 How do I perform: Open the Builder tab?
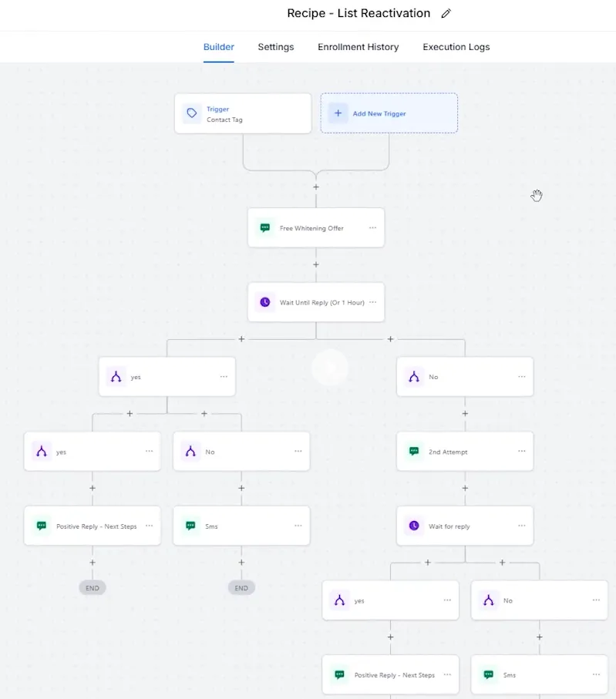(218, 47)
